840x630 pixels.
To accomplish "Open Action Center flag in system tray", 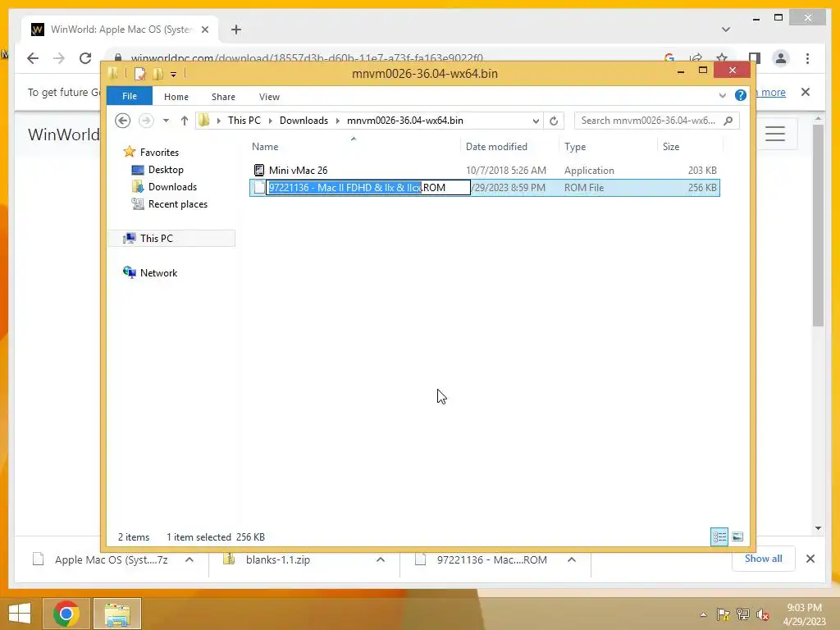I will [x=724, y=614].
